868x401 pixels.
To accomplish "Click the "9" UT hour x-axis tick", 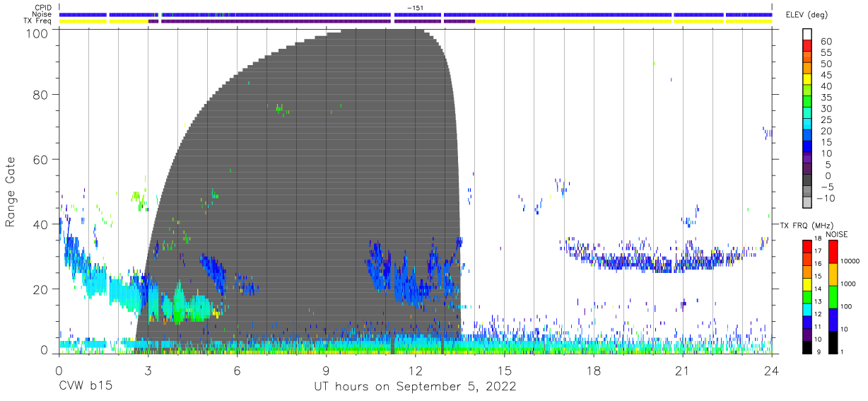I will click(x=326, y=370).
